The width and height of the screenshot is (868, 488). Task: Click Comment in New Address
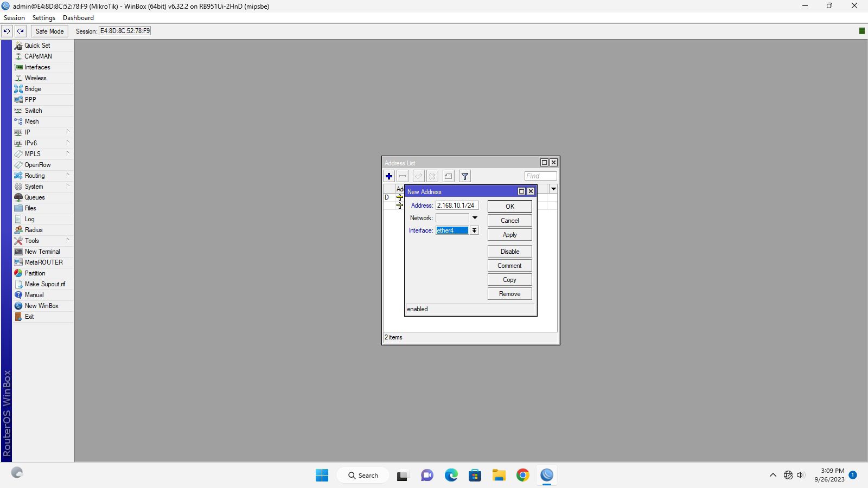pos(509,266)
